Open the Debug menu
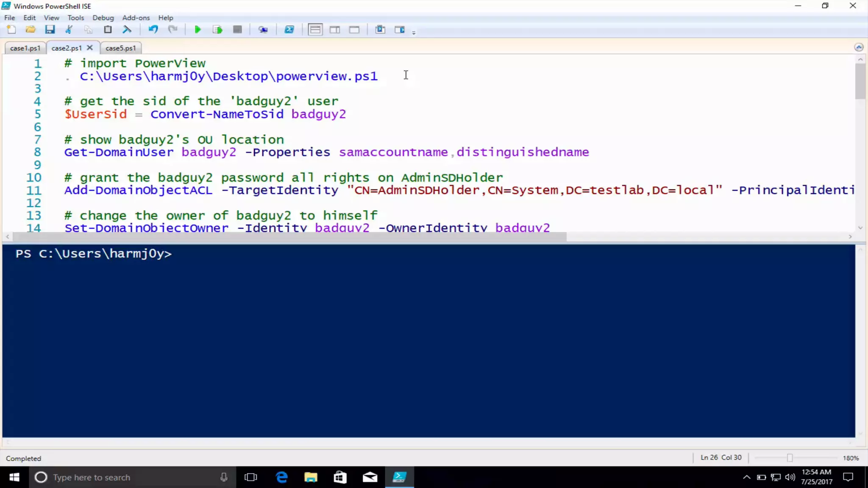 pos(103,18)
